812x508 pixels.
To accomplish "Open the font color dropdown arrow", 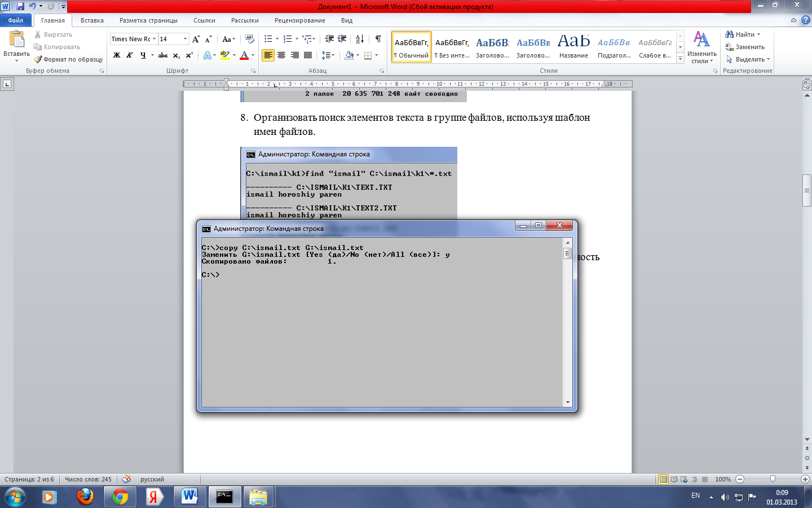I will (x=253, y=55).
